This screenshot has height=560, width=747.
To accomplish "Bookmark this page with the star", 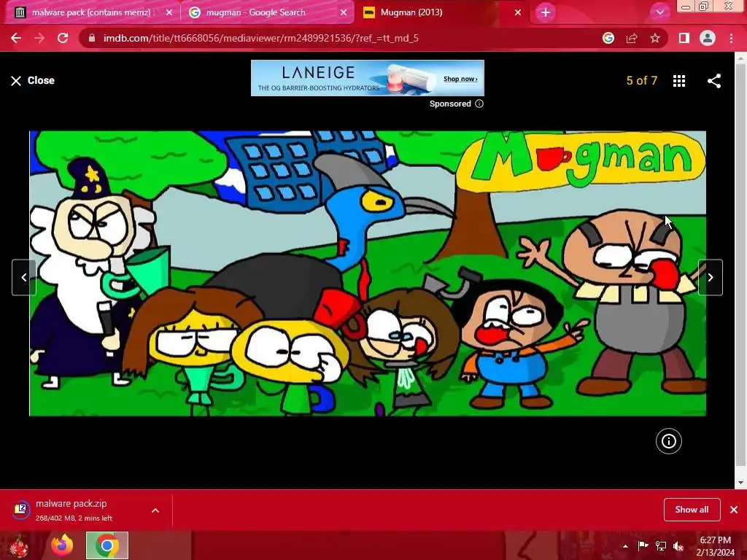I will click(x=655, y=38).
